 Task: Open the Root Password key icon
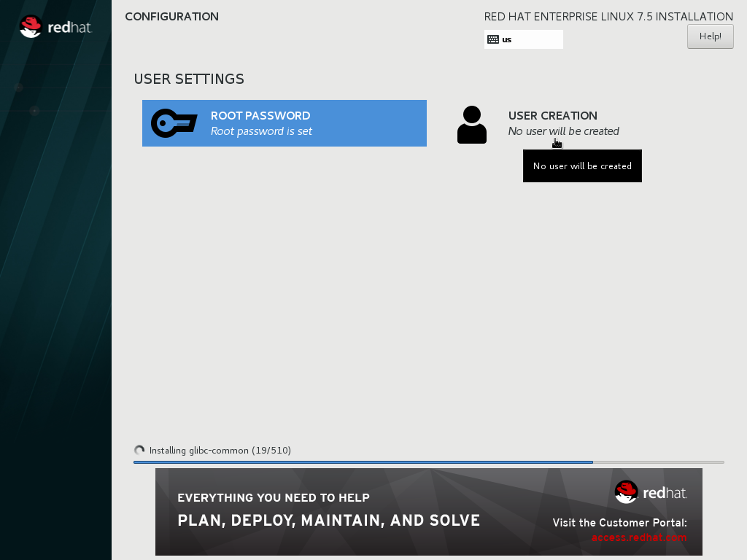174,123
